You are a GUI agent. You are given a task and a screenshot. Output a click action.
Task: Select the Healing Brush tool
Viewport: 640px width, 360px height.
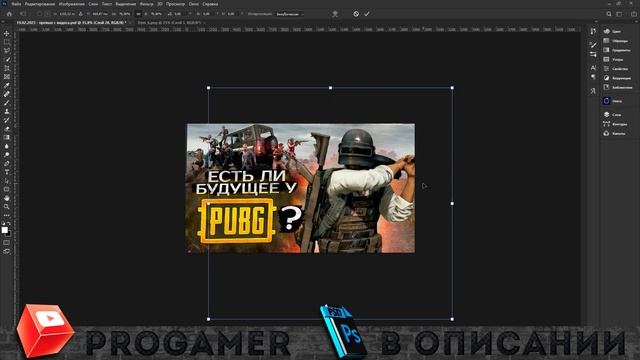point(7,94)
